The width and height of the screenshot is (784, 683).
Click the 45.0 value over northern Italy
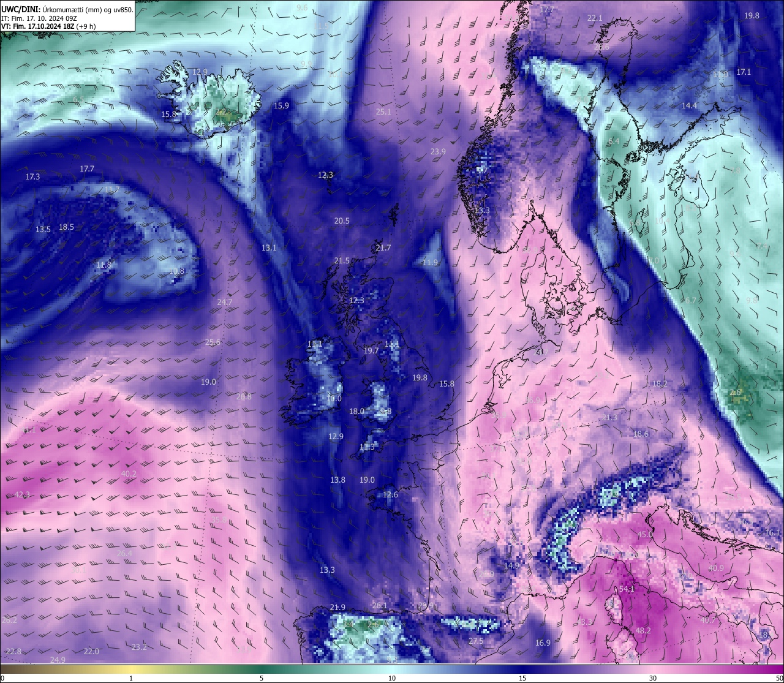click(645, 534)
